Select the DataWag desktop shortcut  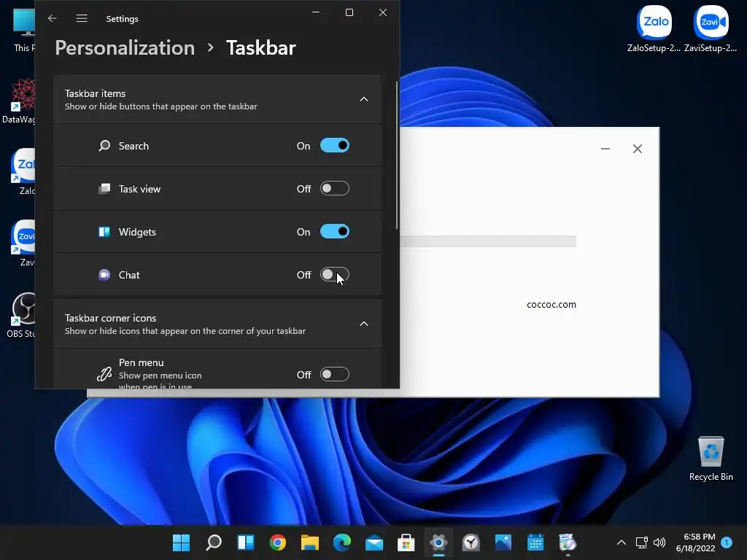point(18,101)
